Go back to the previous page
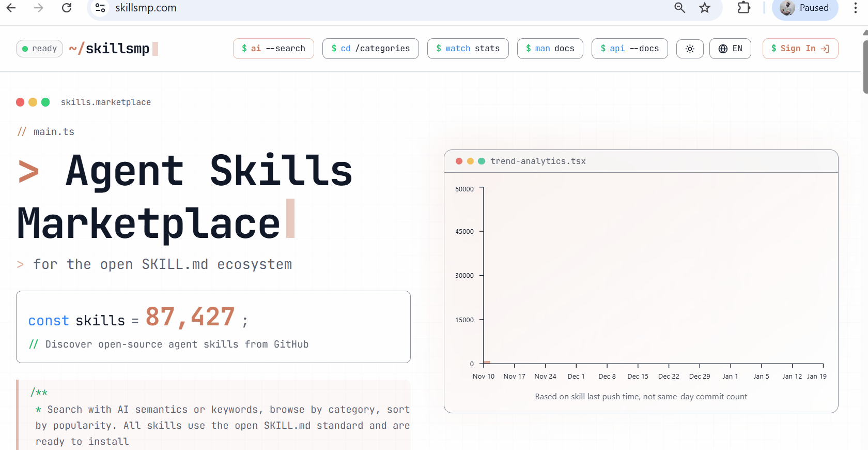Image resolution: width=868 pixels, height=450 pixels. 11,8
